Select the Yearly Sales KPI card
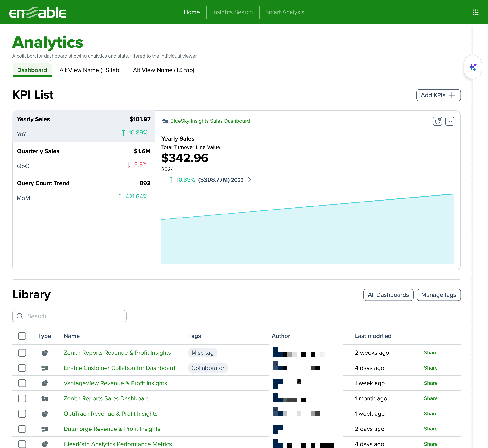 pyautogui.click(x=84, y=126)
